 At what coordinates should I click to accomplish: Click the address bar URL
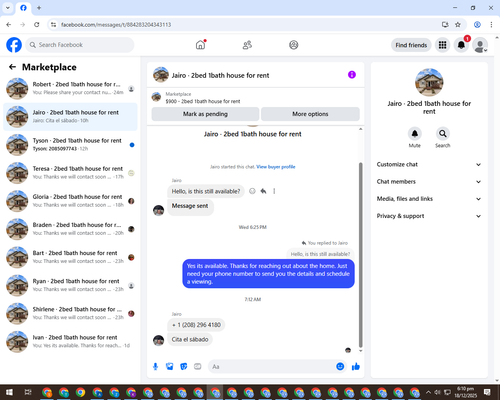[116, 24]
